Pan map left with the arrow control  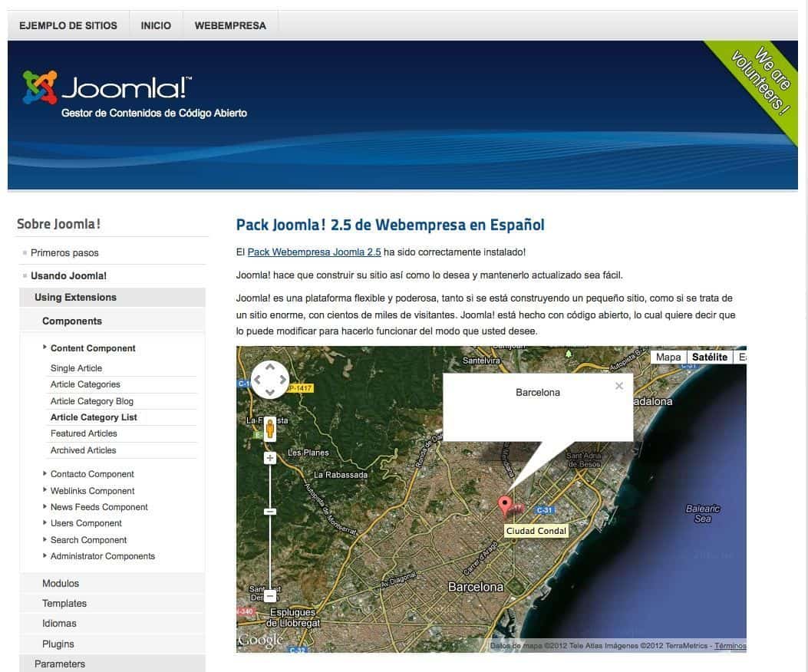258,380
